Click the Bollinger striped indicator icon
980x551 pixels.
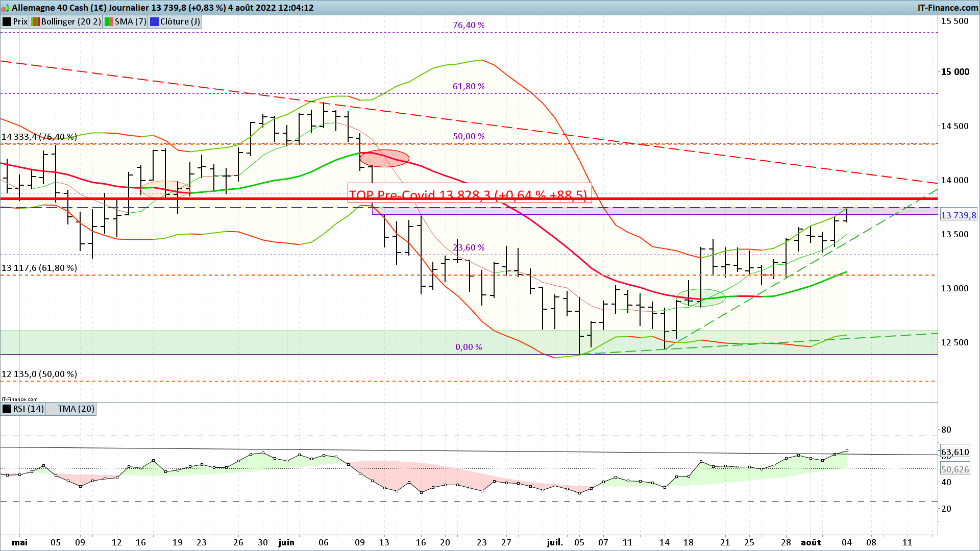coord(35,22)
